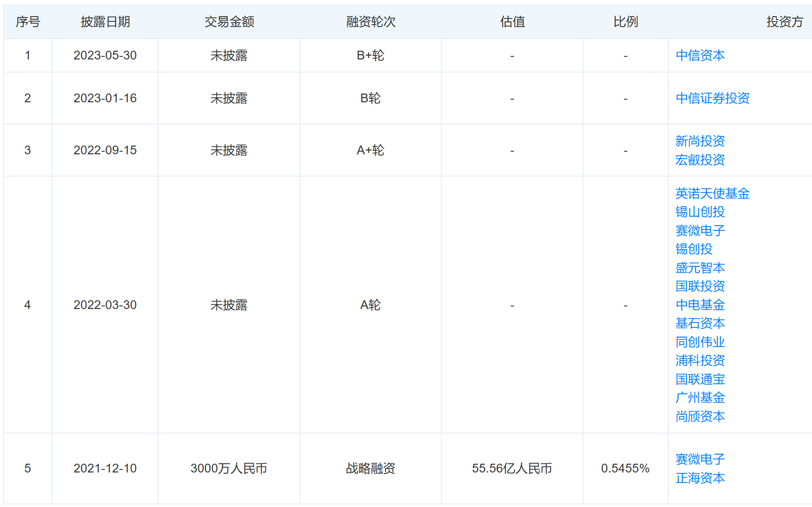The width and height of the screenshot is (812, 507).
Task: Click 未披露 in the 2023-01-16 row
Action: coord(229,98)
